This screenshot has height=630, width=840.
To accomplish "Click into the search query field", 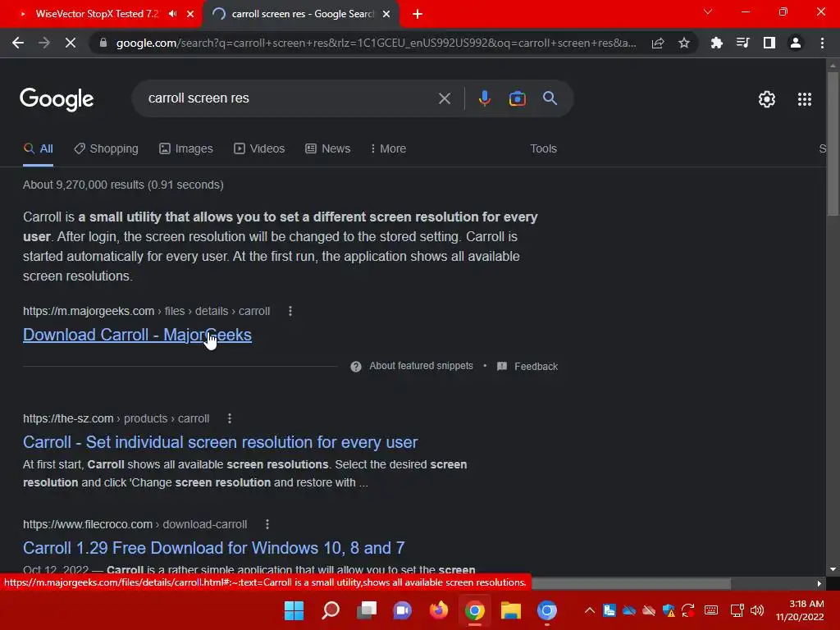I will click(290, 98).
